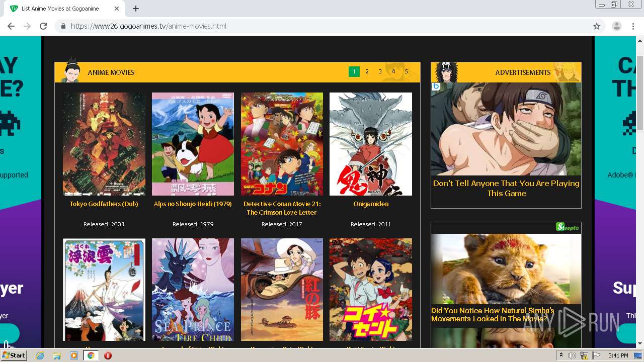The image size is (644, 362).
Task: Open the Chrome profile avatar
Action: [x=616, y=26]
